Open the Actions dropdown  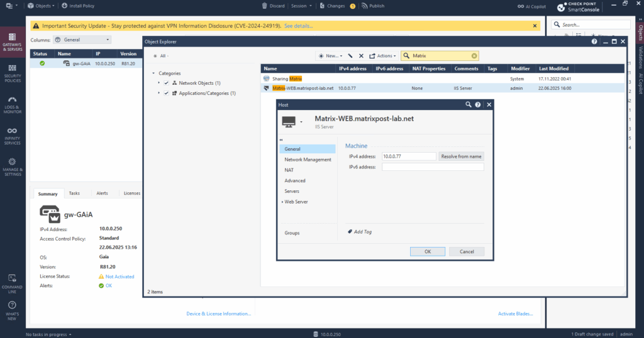pyautogui.click(x=382, y=56)
